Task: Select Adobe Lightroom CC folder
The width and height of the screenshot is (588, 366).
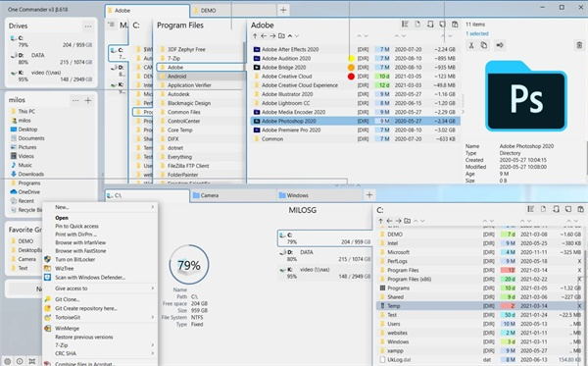Action: pyautogui.click(x=355, y=103)
